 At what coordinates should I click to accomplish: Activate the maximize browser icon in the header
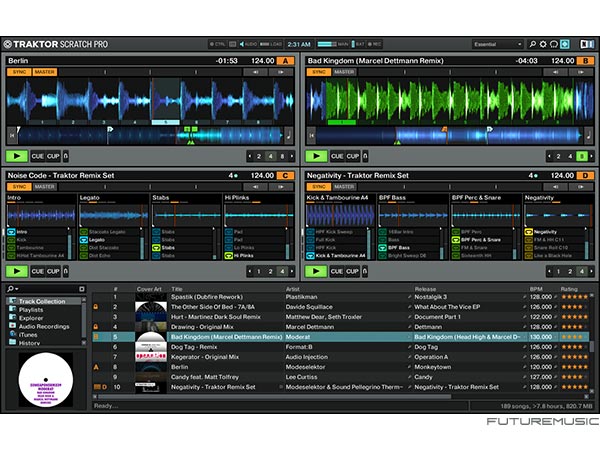click(x=565, y=44)
